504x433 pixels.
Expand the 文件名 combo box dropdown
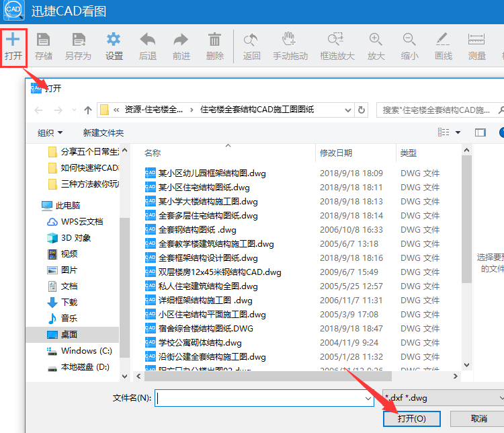tap(368, 398)
